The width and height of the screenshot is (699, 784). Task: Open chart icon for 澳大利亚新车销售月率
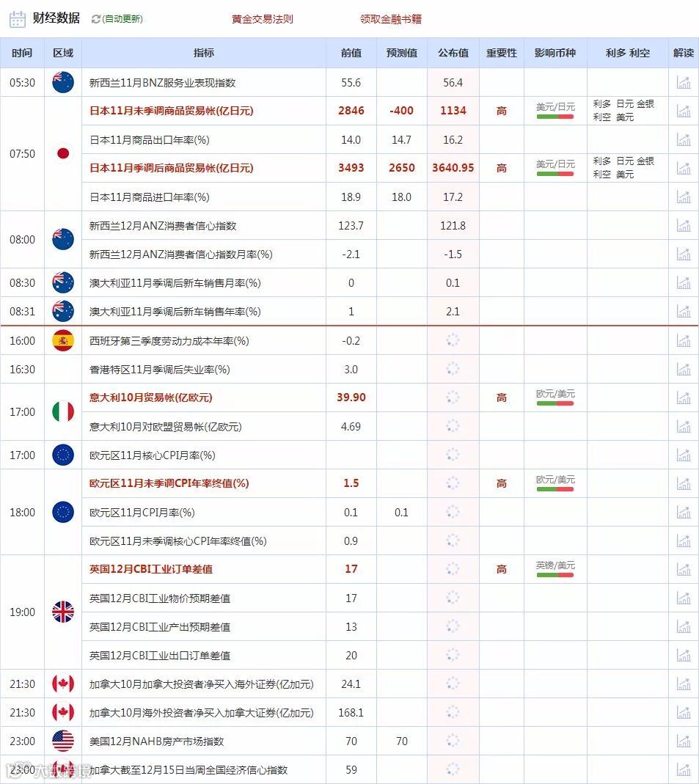pos(684,282)
